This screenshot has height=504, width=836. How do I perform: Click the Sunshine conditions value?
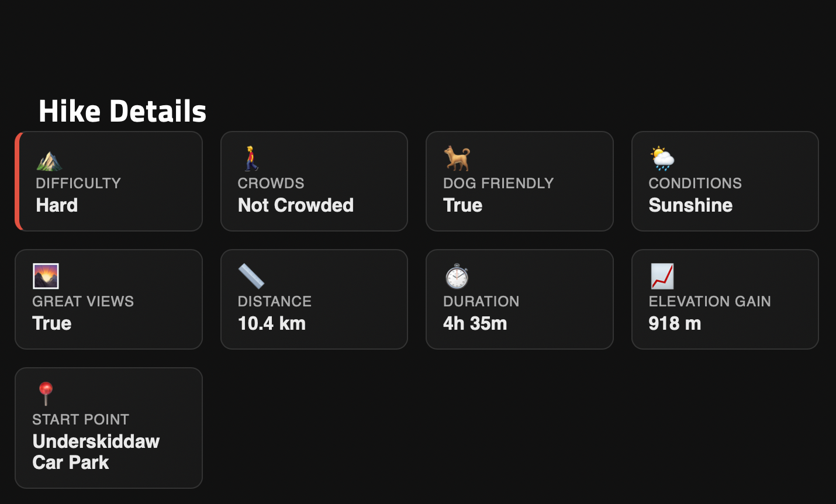(690, 205)
